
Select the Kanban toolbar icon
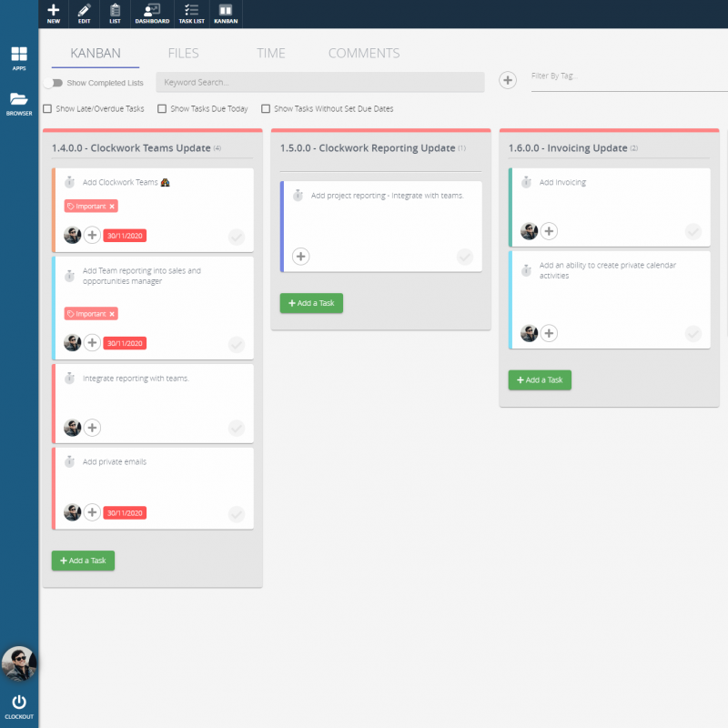pyautogui.click(x=226, y=14)
